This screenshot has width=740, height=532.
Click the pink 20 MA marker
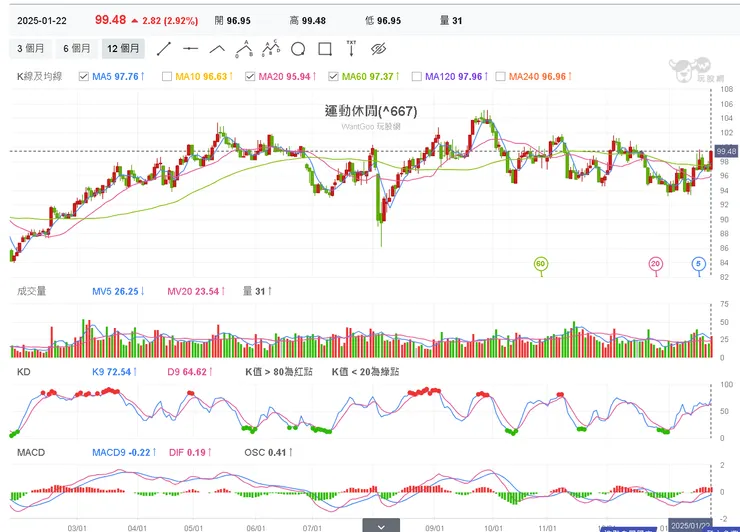click(x=656, y=264)
